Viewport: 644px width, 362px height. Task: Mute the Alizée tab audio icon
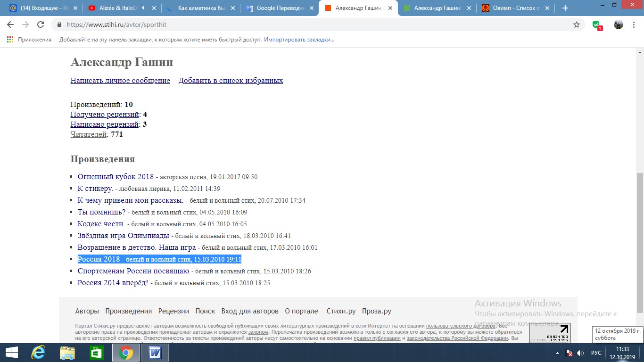144,8
